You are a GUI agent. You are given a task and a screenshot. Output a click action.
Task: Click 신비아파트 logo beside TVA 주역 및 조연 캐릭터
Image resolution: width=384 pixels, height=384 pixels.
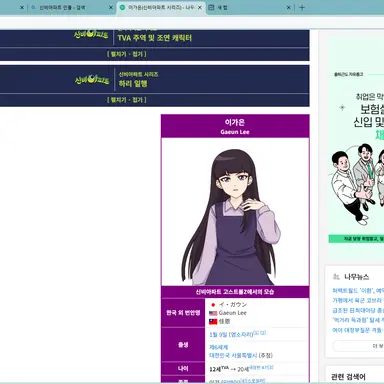coord(91,34)
